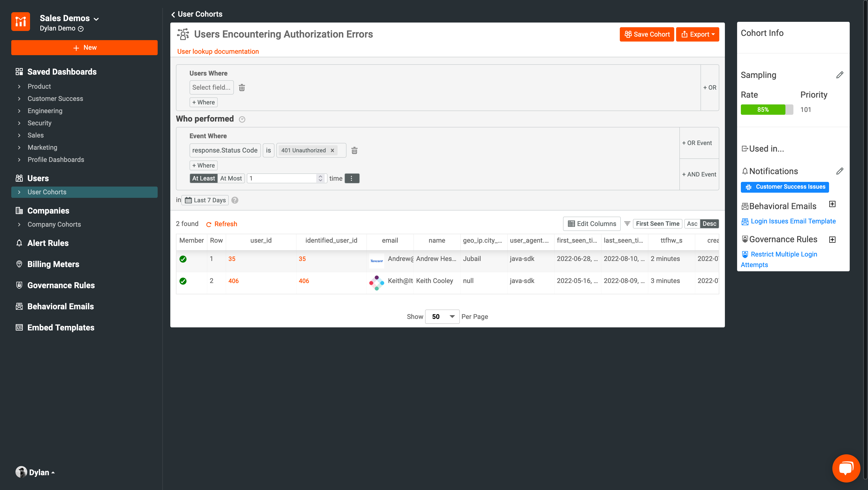The height and width of the screenshot is (490, 868).
Task: Click the Save Cohort button
Action: [x=647, y=34]
